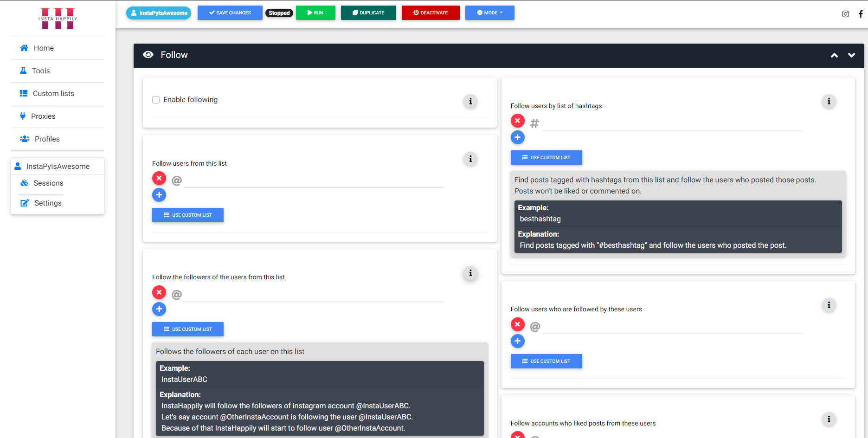Image resolution: width=868 pixels, height=438 pixels.
Task: Add a hashtag entry to the list
Action: click(x=518, y=137)
